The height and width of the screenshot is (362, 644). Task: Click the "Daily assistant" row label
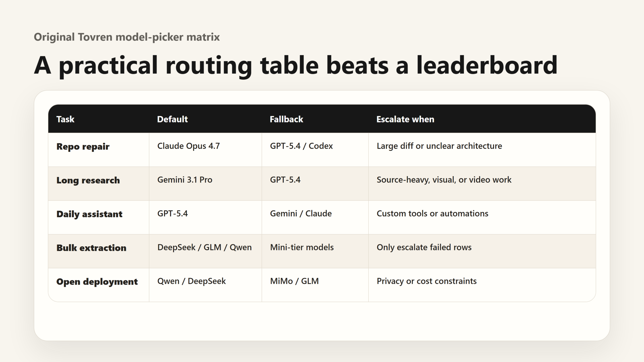tap(89, 214)
